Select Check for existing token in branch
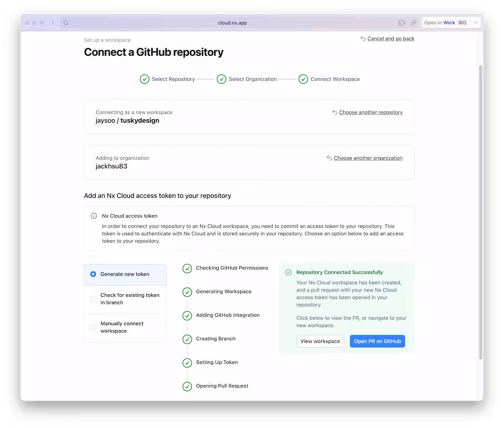The width and height of the screenshot is (504, 428). pos(93,299)
